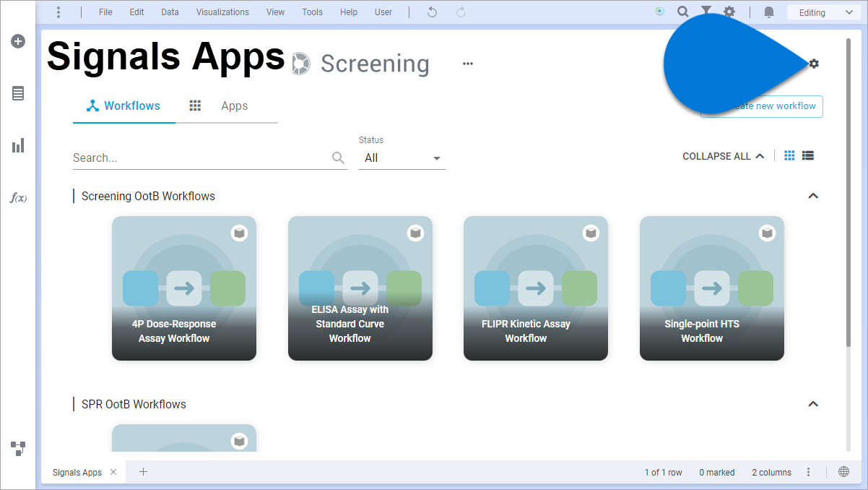This screenshot has width=868, height=490.
Task: Open the 4P Dose-Response Assay Workflow card
Action: 184,288
